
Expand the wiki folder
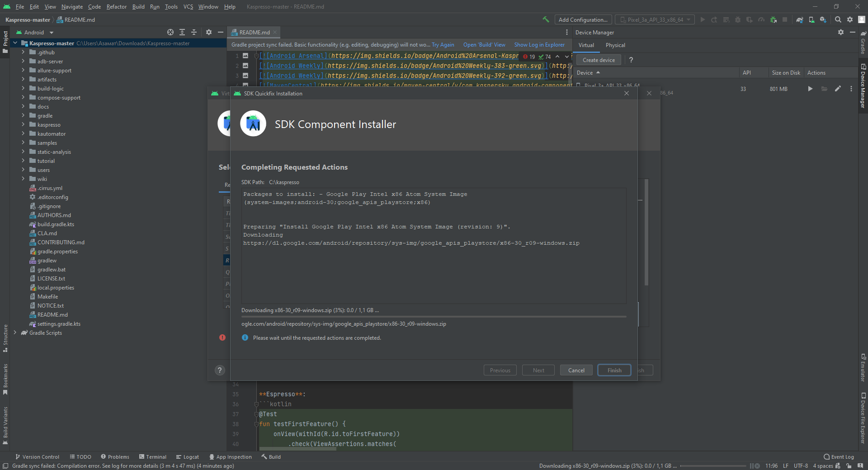coord(23,179)
